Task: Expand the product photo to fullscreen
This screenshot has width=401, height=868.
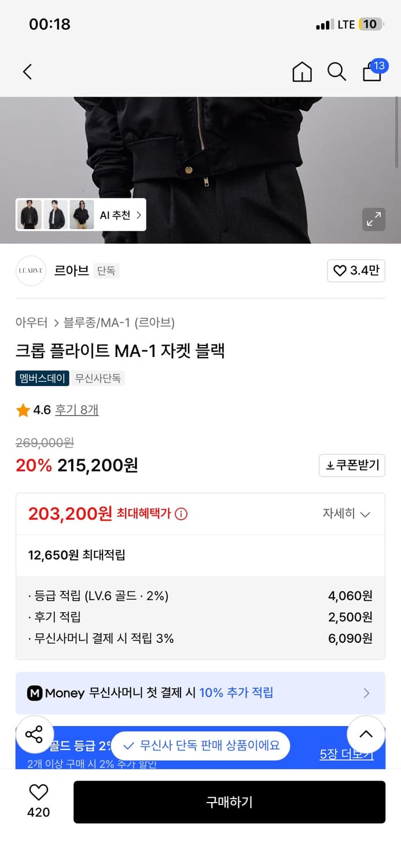Action: pyautogui.click(x=374, y=219)
